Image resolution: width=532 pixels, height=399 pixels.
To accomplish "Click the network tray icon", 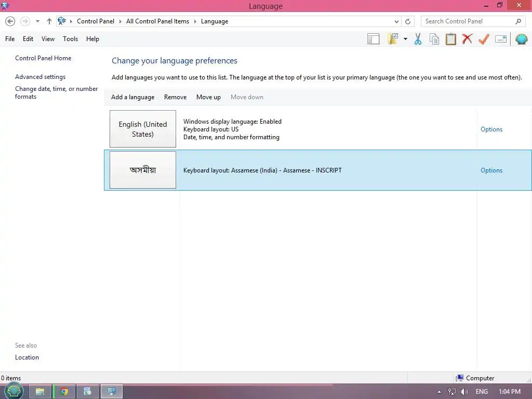I will point(452,392).
